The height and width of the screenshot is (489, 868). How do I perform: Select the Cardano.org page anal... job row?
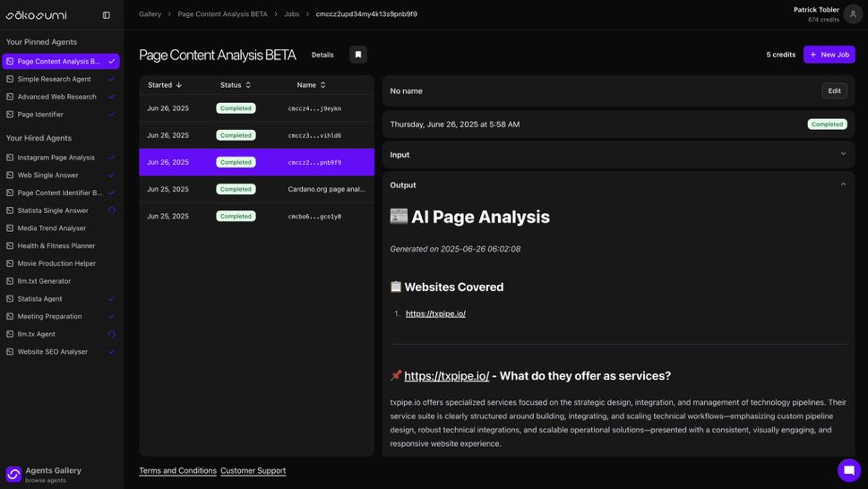pyautogui.click(x=256, y=189)
